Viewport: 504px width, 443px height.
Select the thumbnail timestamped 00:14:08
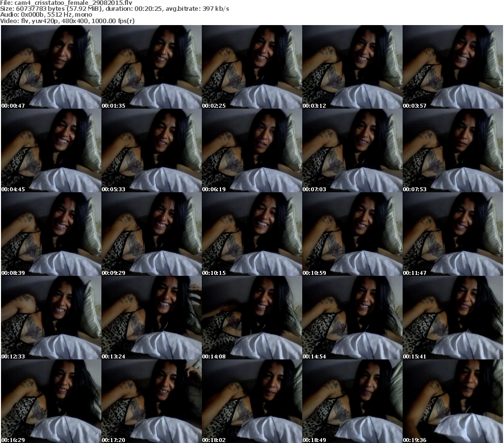point(252,318)
